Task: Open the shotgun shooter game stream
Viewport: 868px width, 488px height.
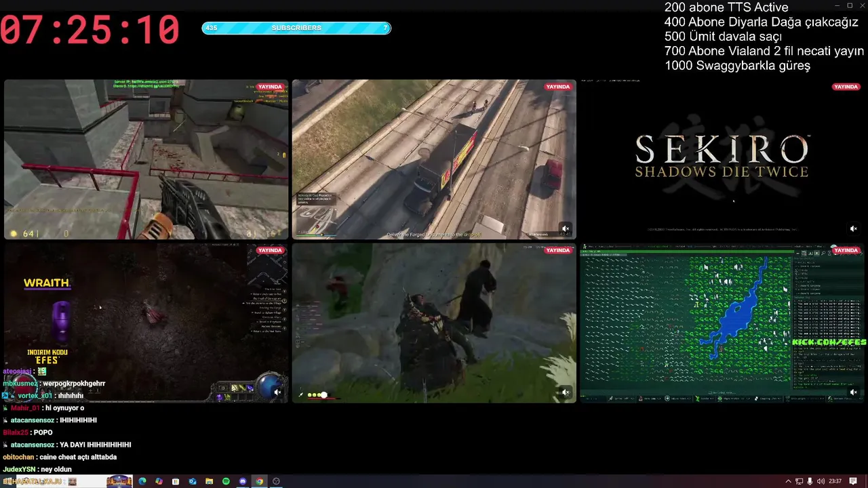Action: [x=146, y=159]
